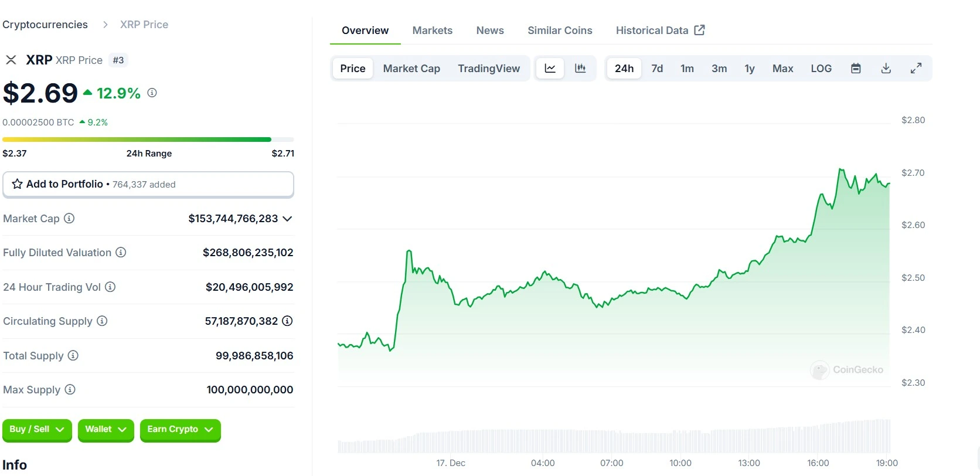The height and width of the screenshot is (476, 980).
Task: Click the 0.00002500 BTC value
Action: [x=38, y=122]
